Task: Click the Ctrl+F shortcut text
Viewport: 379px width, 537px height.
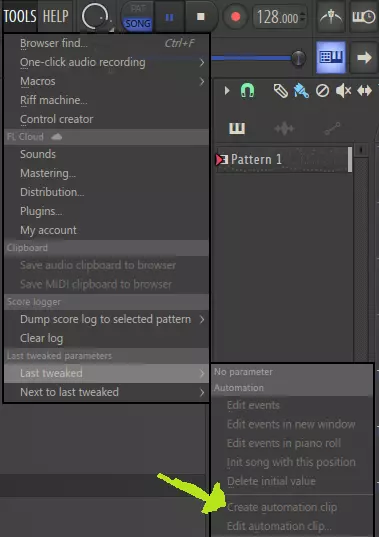Action: pyautogui.click(x=180, y=43)
